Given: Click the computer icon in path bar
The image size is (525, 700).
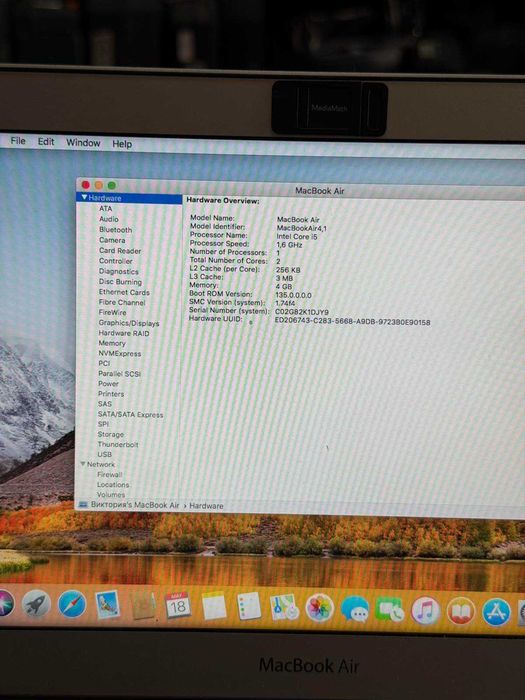Looking at the screenshot, I should click(83, 504).
